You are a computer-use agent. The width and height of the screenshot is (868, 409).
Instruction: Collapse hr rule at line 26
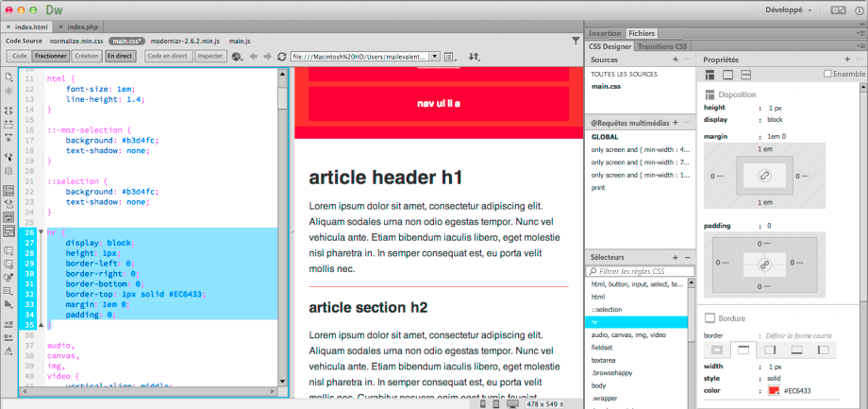click(x=41, y=232)
